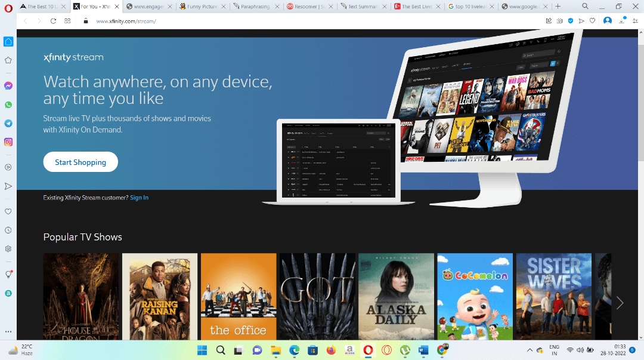Screen dimensions: 644x360
Task: Open the House of the Dragon poster
Action: (x=81, y=296)
